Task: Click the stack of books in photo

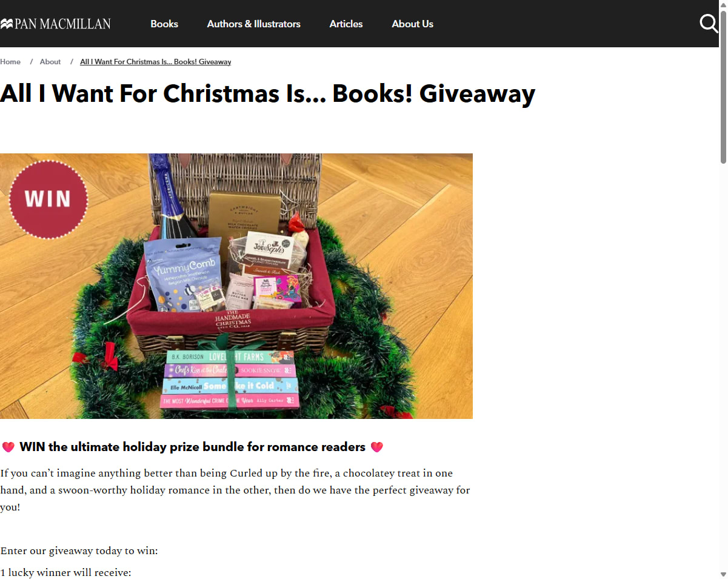Action: [230, 379]
